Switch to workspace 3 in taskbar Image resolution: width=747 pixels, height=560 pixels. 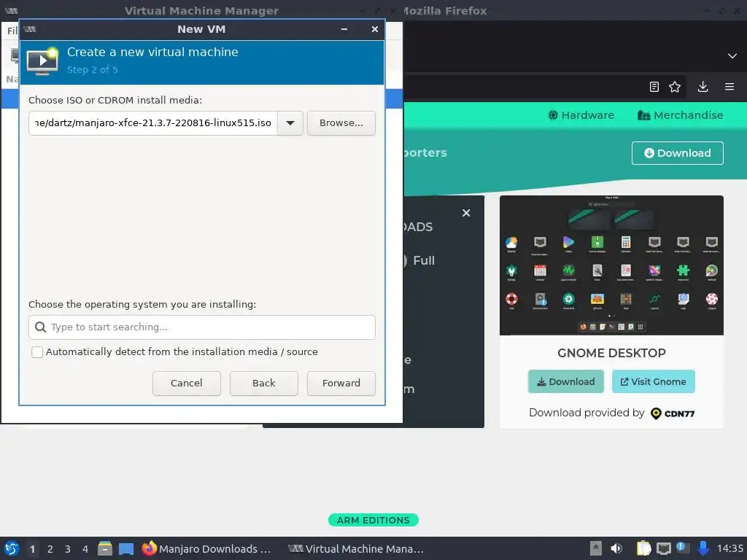click(x=68, y=549)
